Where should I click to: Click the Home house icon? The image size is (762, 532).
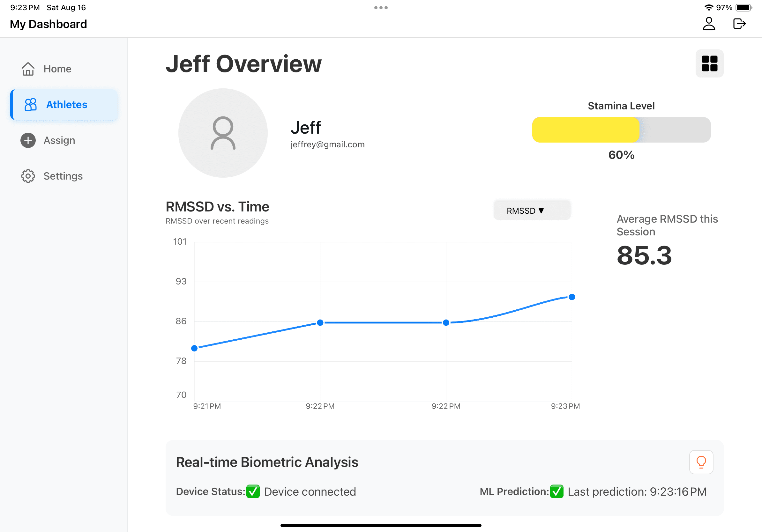(28, 69)
